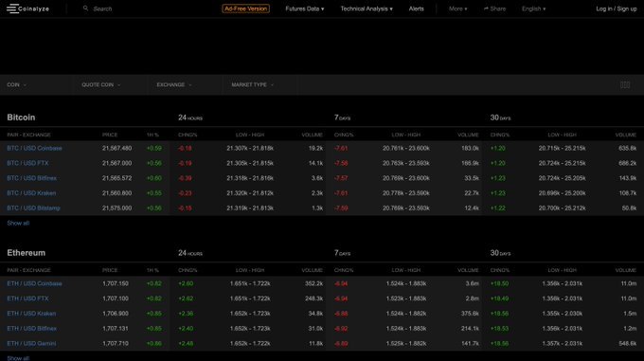644x361 pixels.
Task: Sort Ethereum table by 1H % header
Action: (152, 270)
